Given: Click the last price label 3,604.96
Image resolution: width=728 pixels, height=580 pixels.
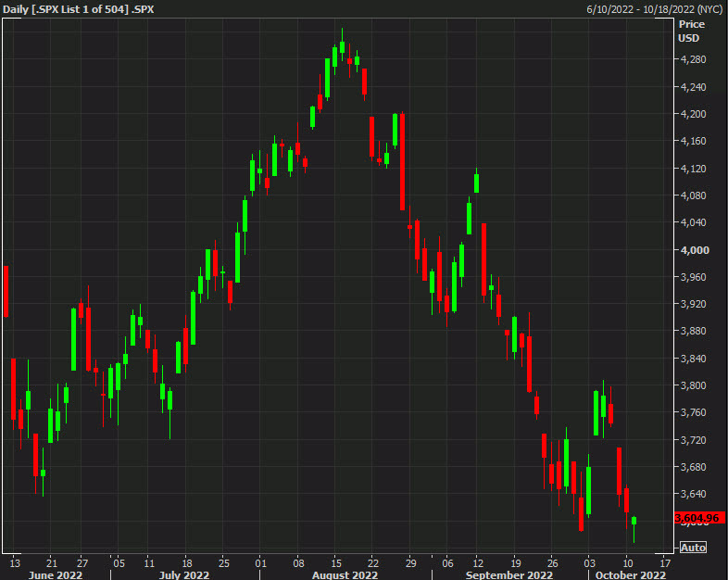Looking at the screenshot, I should (699, 518).
